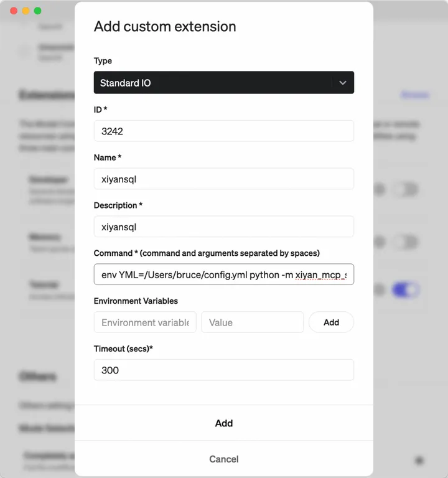Cancel the custom extension dialog
Screen dimensions: 448x478
pos(224,459)
